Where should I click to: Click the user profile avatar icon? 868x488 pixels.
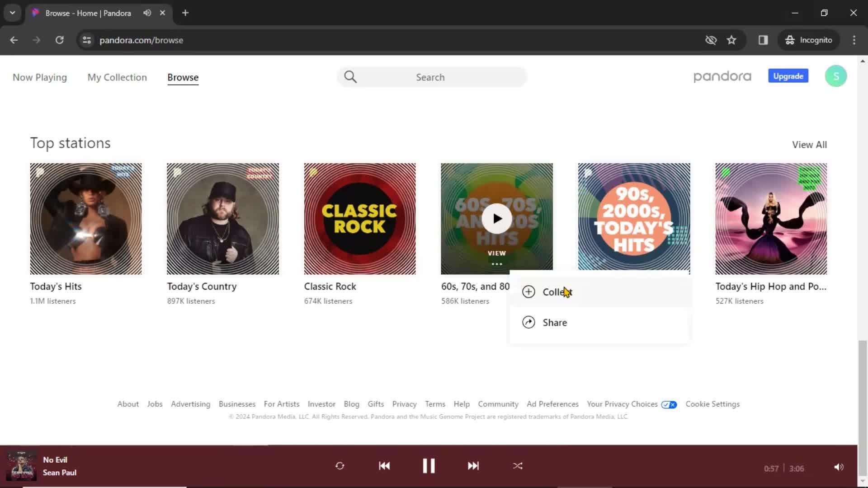tap(835, 76)
